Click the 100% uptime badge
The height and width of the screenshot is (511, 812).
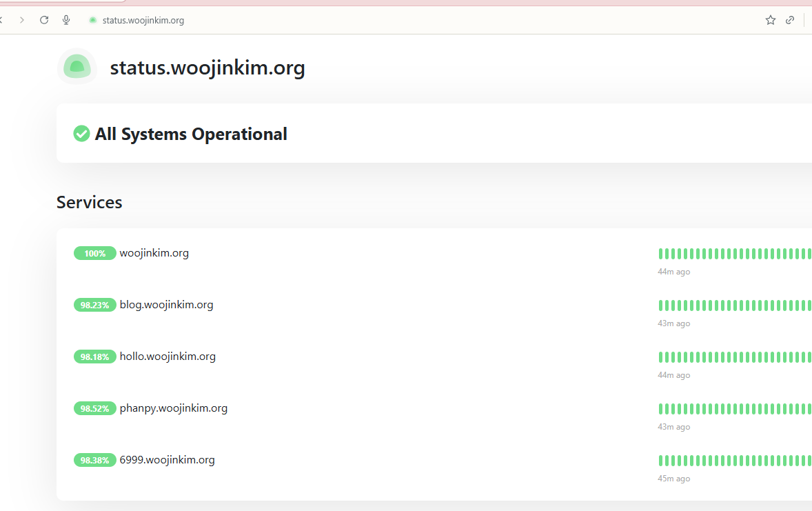tap(94, 254)
